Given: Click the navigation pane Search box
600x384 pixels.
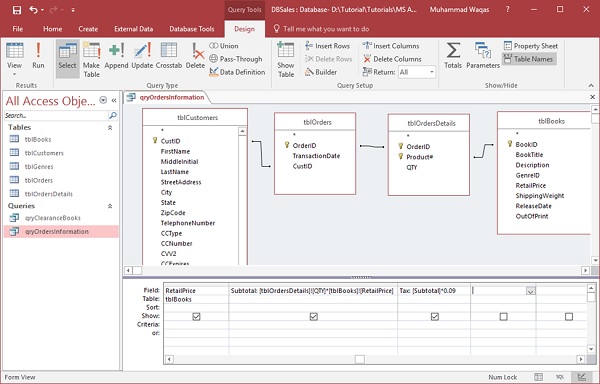Looking at the screenshot, I should pyautogui.click(x=57, y=115).
